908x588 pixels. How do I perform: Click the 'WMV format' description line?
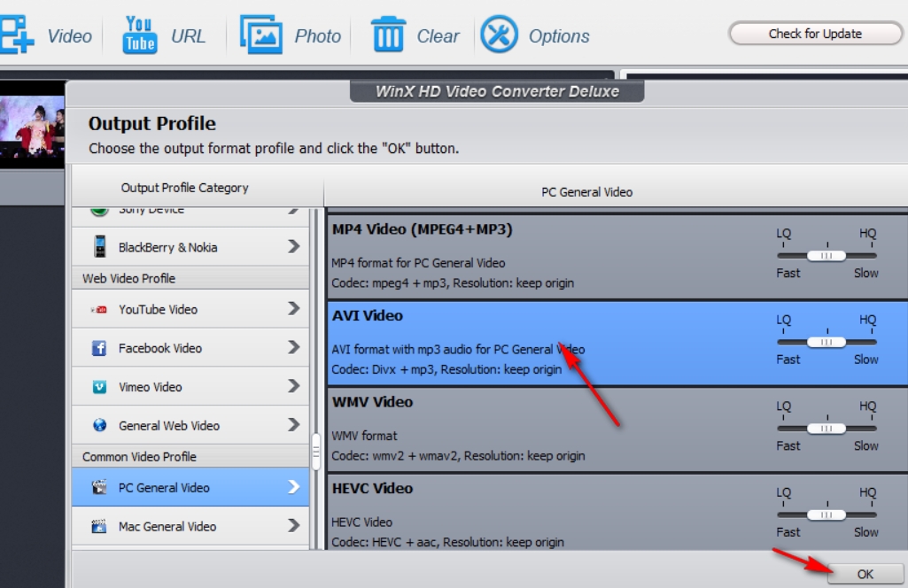coord(364,435)
